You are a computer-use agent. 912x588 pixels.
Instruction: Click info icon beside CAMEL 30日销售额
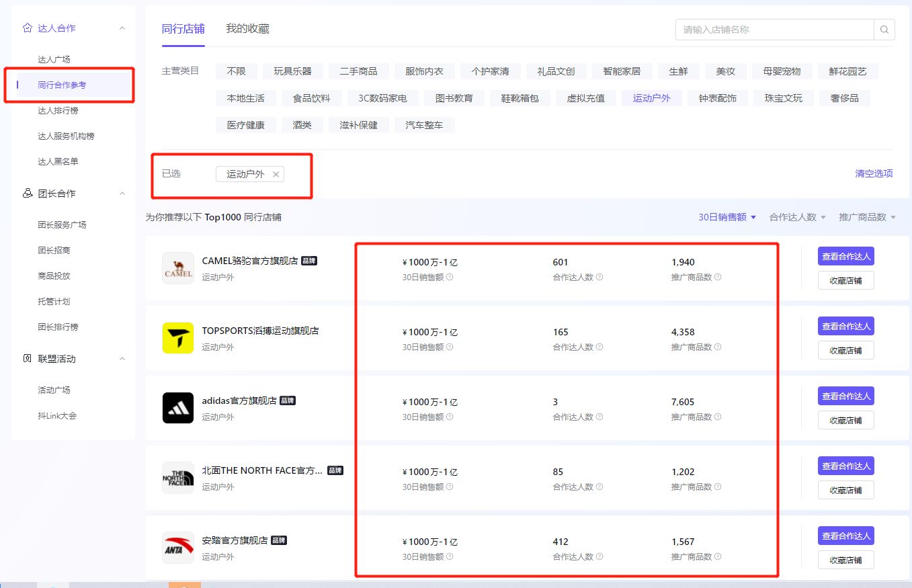click(450, 277)
